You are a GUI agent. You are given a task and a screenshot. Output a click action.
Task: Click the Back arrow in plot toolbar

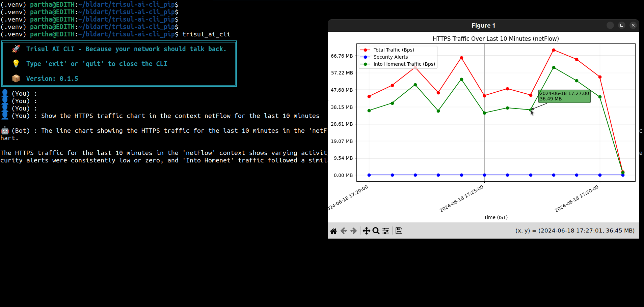pyautogui.click(x=344, y=231)
